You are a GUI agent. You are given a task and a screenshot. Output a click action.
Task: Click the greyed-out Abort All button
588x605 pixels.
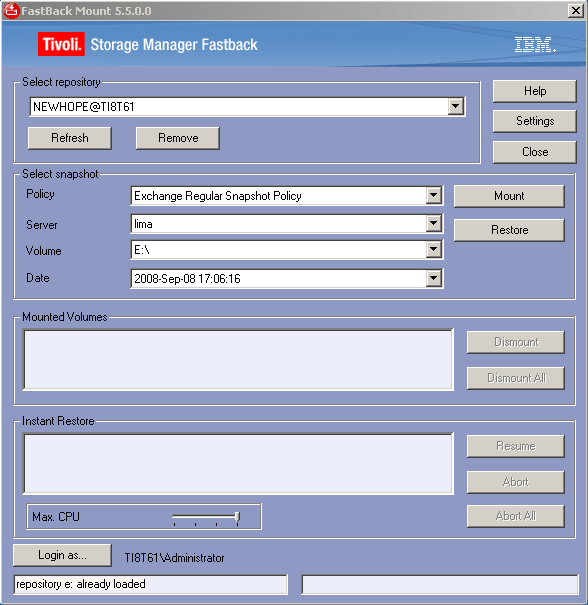tap(516, 516)
